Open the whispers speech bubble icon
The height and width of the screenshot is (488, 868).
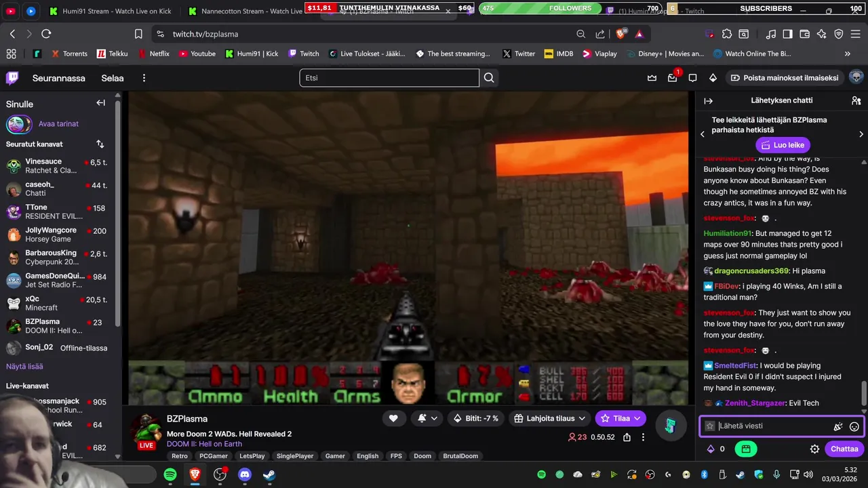click(692, 78)
